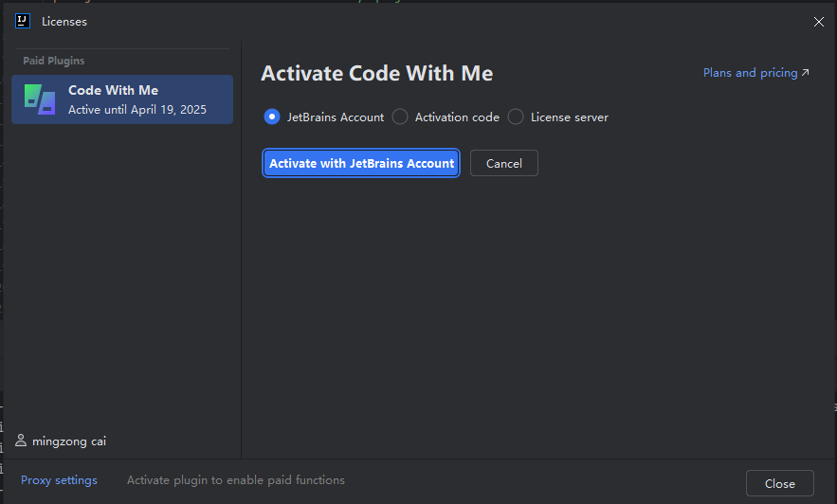Image resolution: width=837 pixels, height=504 pixels.
Task: Select Code With Me in the plugin list
Action: coord(122,99)
